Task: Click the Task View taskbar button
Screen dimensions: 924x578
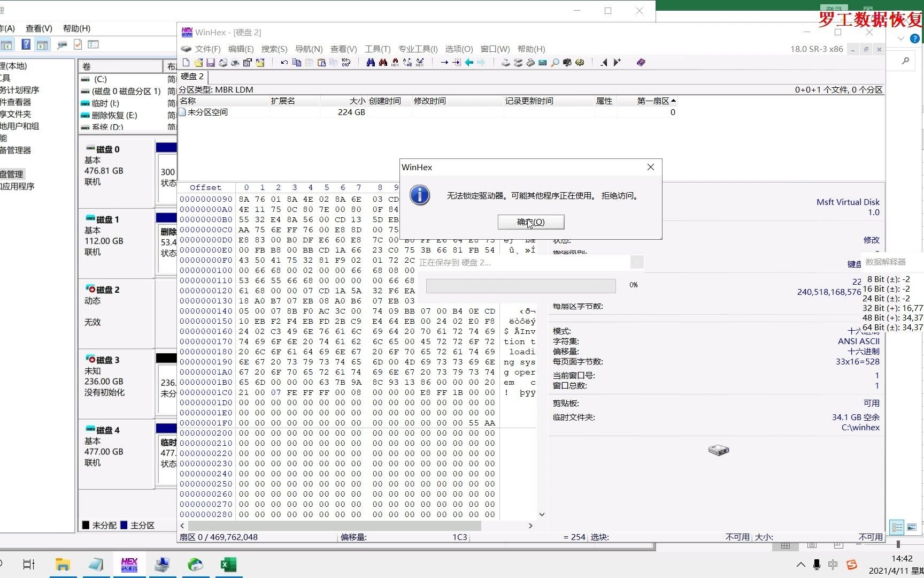Action: pyautogui.click(x=29, y=565)
